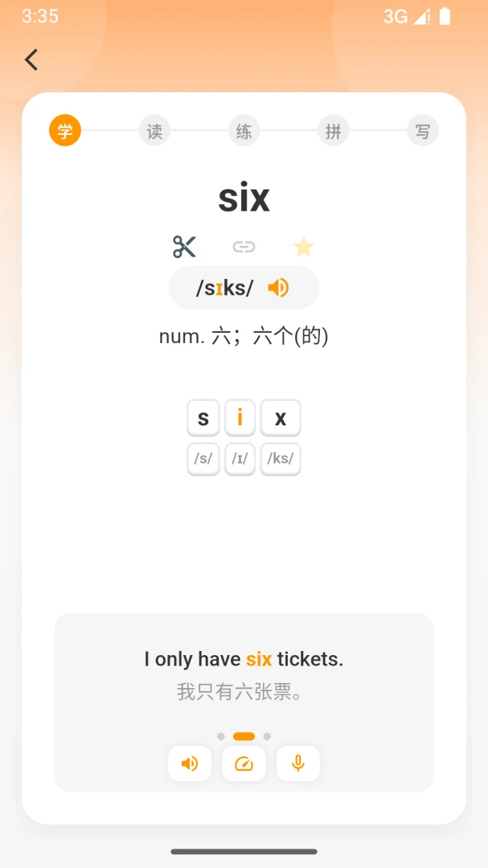Tap the back arrow icon
The image size is (488, 868).
click(31, 59)
